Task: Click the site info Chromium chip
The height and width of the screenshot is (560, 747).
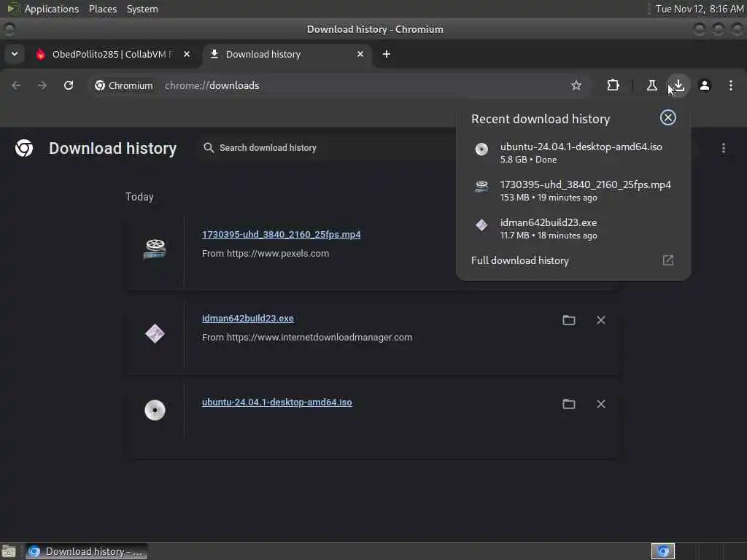Action: tap(123, 85)
